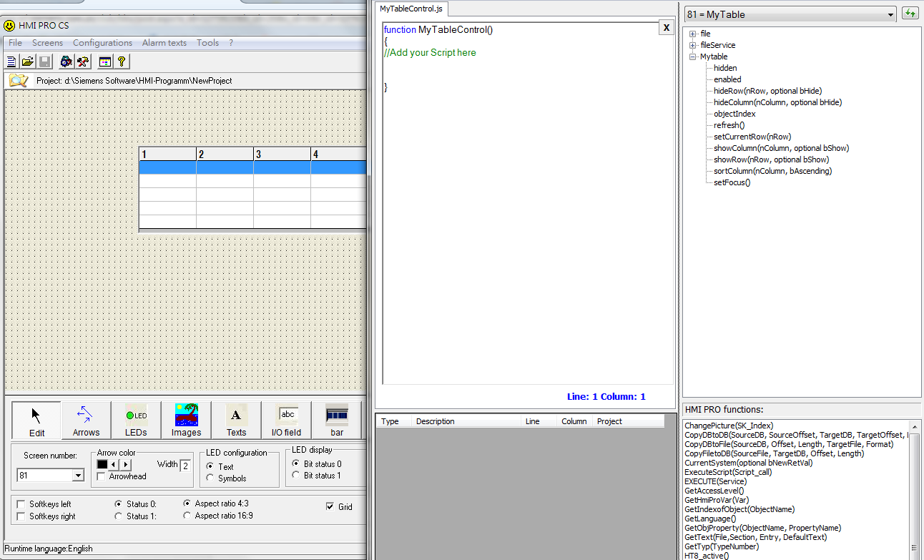Click the yellow question mark help icon
The width and height of the screenshot is (924, 560).
coord(122,62)
